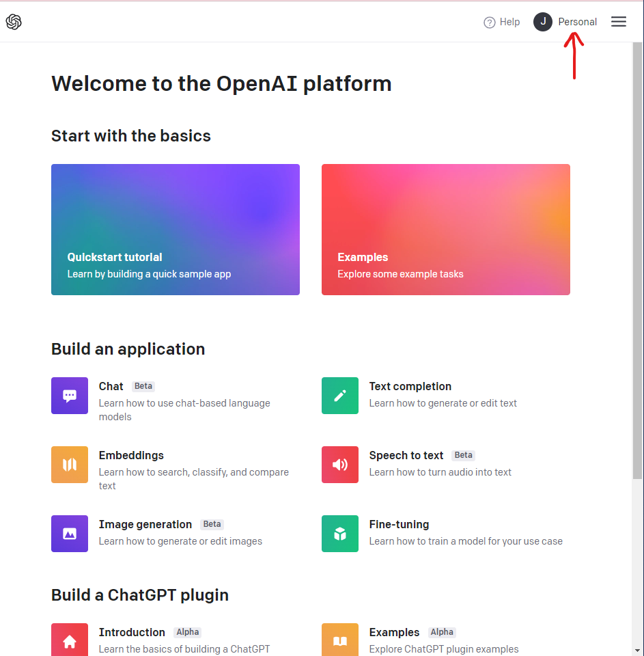Click 'Build a ChatGPT plugin' heading

click(x=140, y=595)
